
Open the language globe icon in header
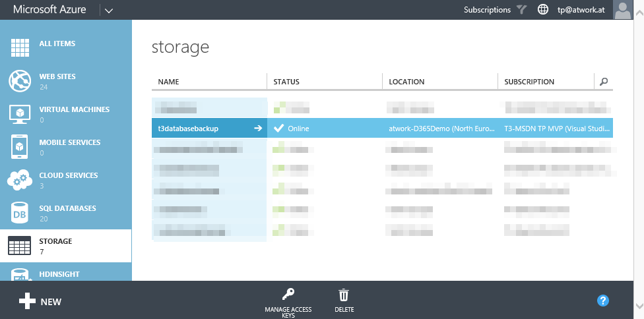click(542, 10)
